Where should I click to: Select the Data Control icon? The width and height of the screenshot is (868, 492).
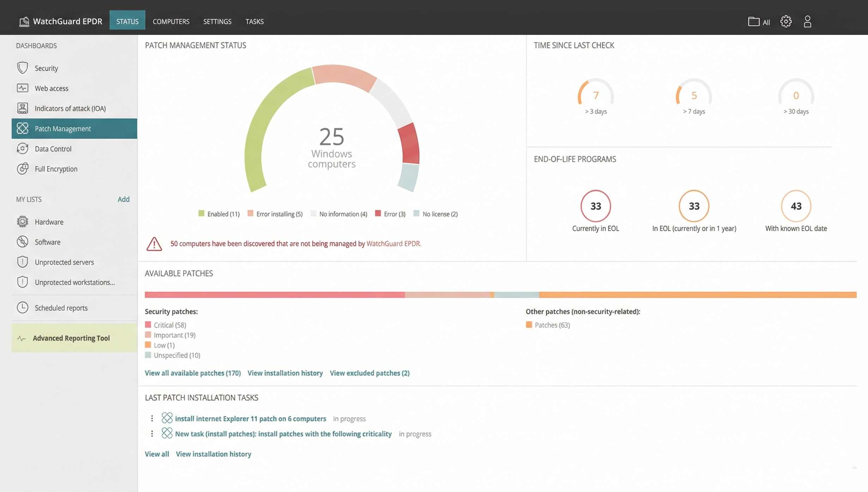(x=23, y=149)
